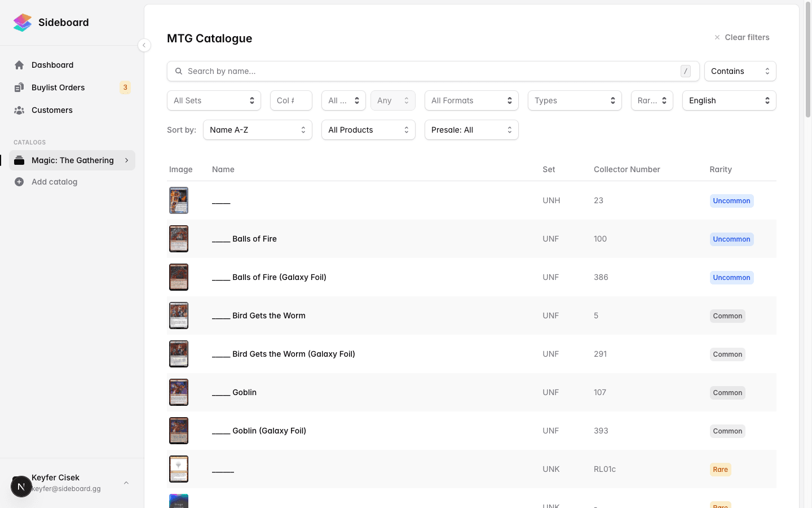Click the keyfer@sideboard.gg email text
The width and height of the screenshot is (812, 508).
(x=66, y=489)
